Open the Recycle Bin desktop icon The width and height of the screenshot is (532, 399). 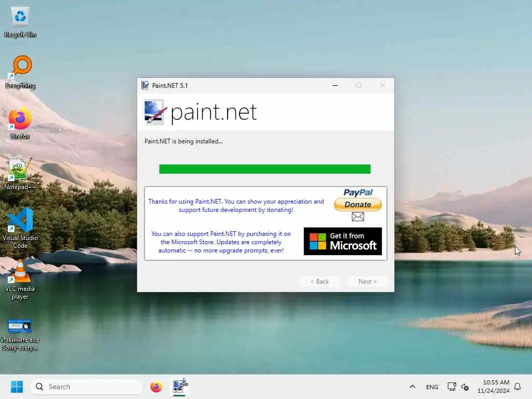20,22
